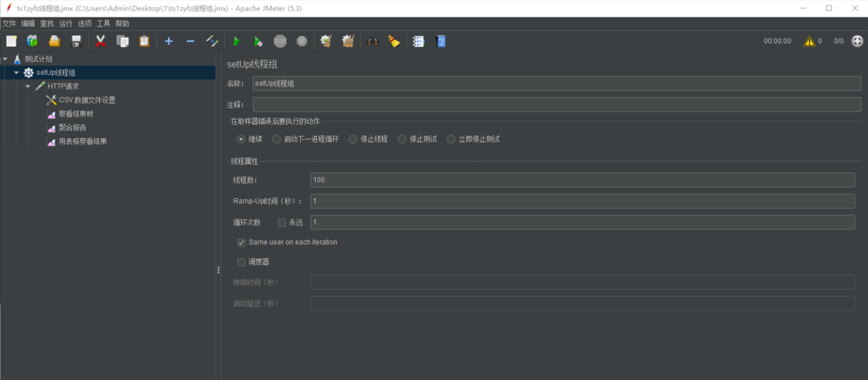Click the Clear All double-broom icon

348,42
